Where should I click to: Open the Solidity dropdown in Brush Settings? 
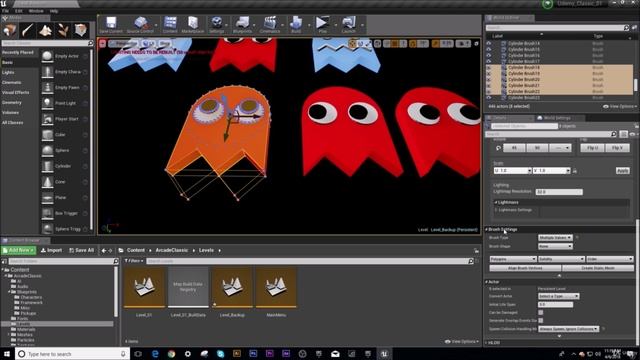tap(561, 259)
